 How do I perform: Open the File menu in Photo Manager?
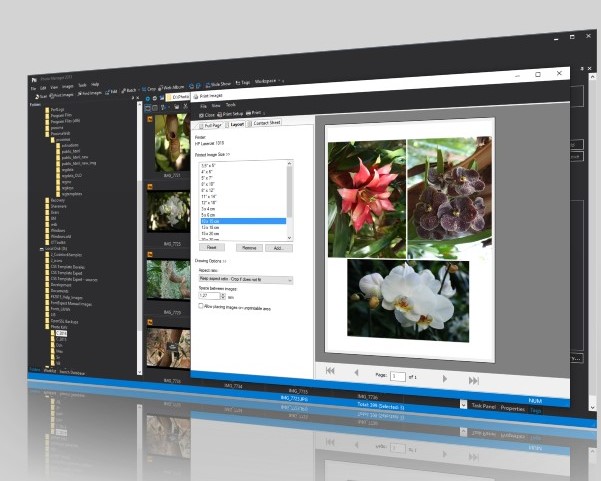coord(33,89)
